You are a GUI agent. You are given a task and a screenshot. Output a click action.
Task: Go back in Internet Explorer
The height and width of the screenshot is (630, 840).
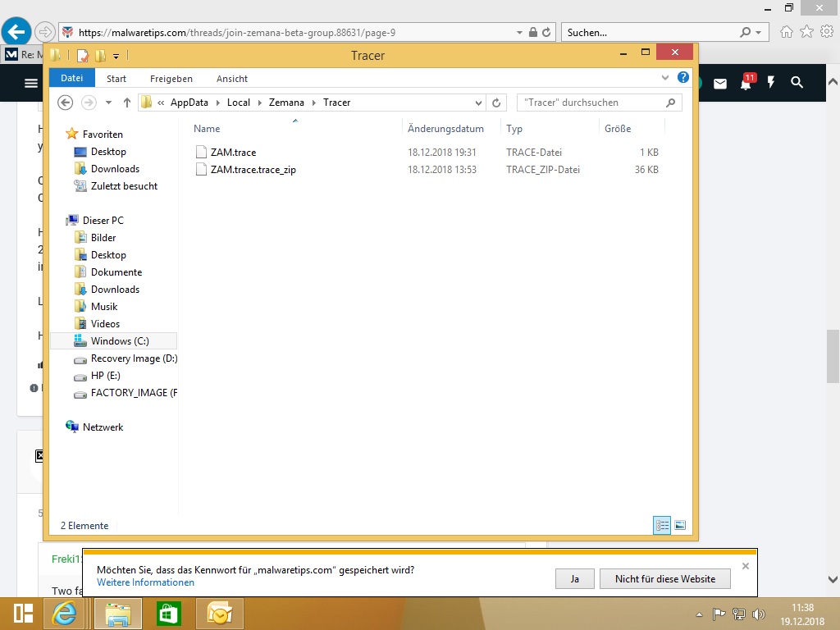pos(16,32)
